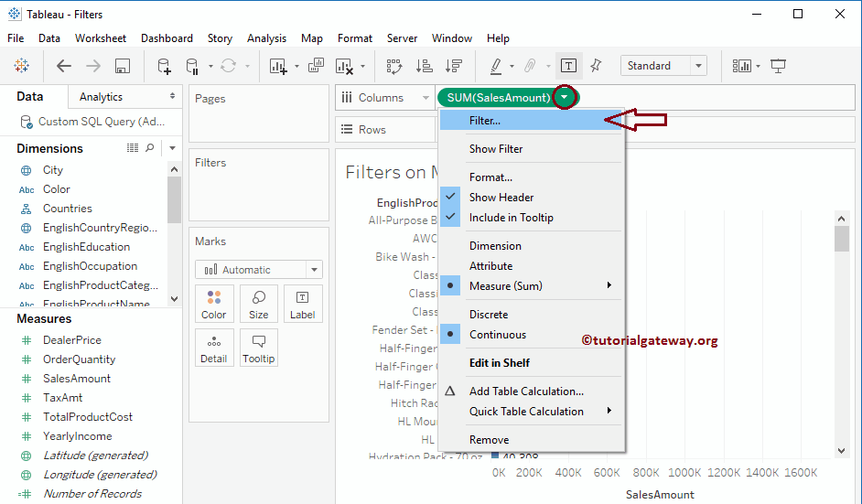Click Dimensions list scroll down arrow

point(174,299)
